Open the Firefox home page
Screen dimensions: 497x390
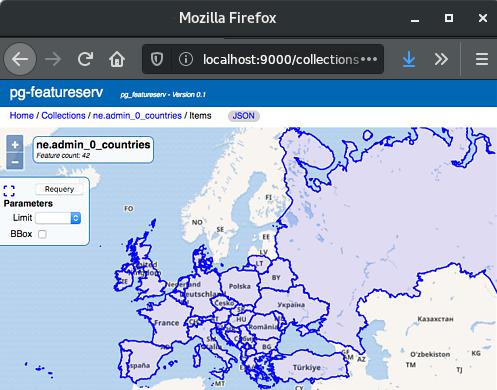tap(117, 59)
